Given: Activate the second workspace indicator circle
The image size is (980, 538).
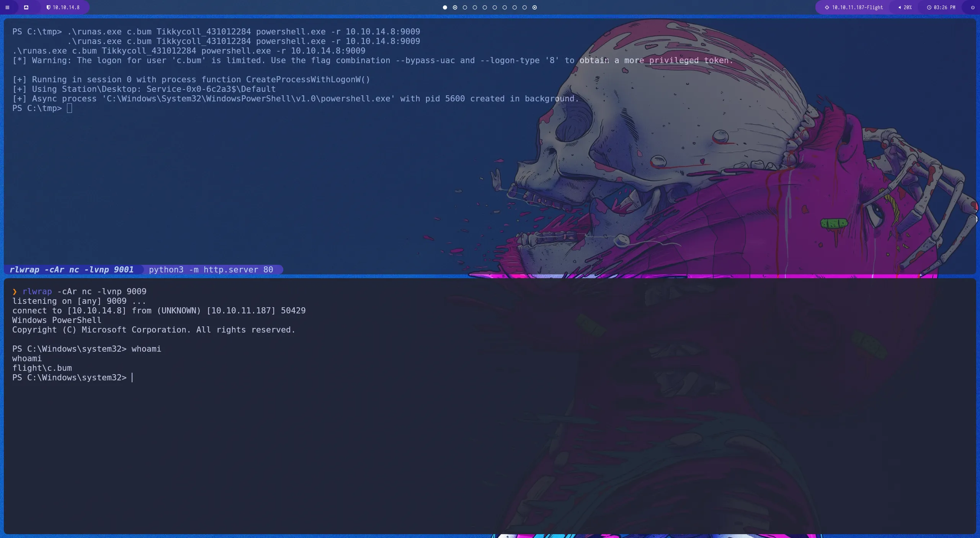Looking at the screenshot, I should (455, 7).
